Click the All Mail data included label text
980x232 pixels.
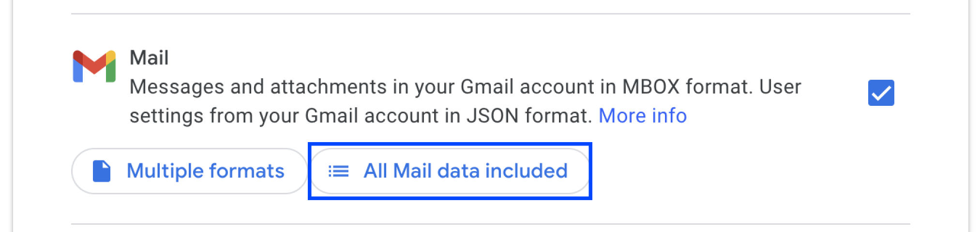466,171
